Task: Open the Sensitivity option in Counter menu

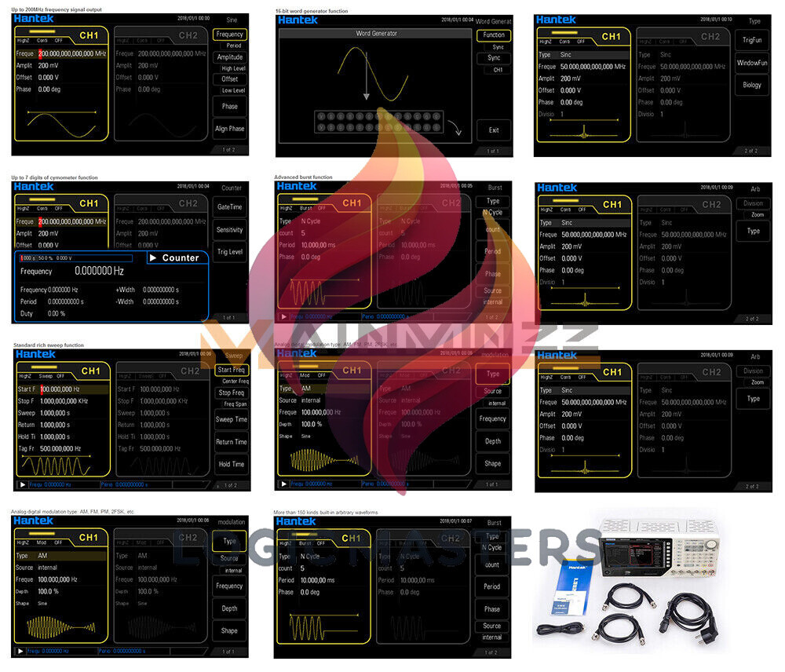Action: tap(229, 229)
